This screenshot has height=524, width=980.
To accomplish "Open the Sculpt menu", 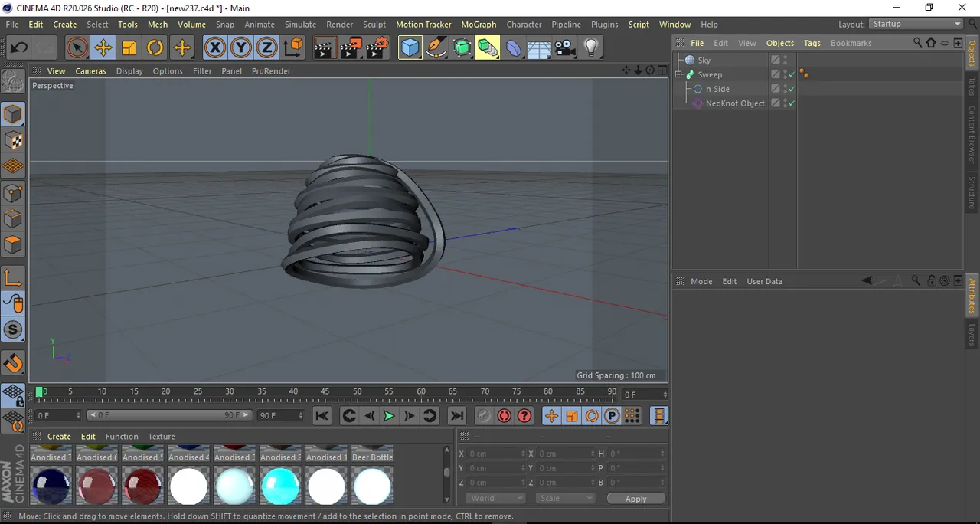I will pos(374,25).
